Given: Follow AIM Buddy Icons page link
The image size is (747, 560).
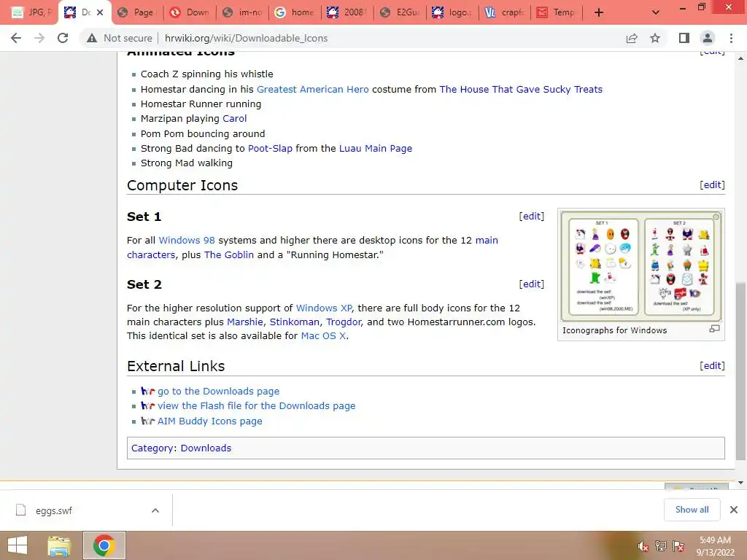Looking at the screenshot, I should tap(209, 421).
